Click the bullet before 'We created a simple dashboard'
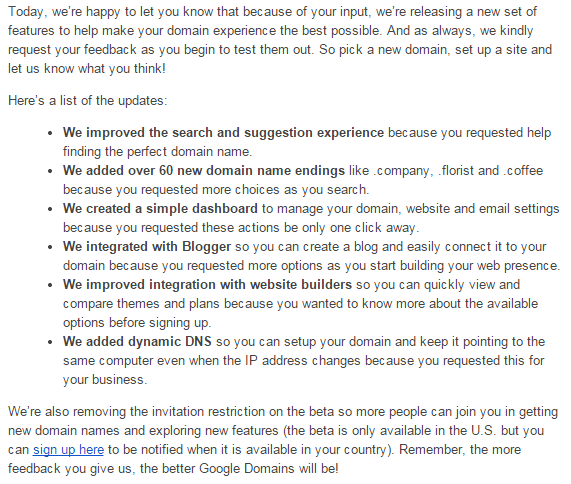The image size is (571, 484). [50, 210]
